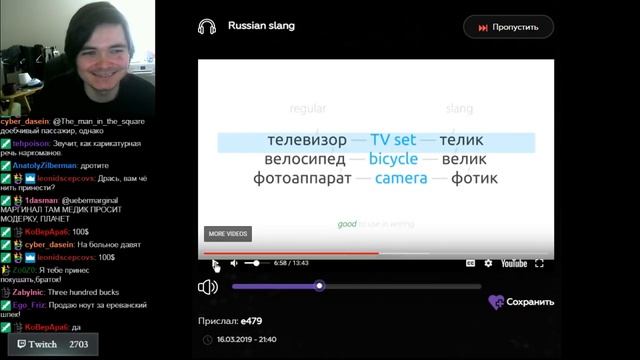Adjust the small YouTube volume slider
The image size is (640, 360).
pos(256,263)
